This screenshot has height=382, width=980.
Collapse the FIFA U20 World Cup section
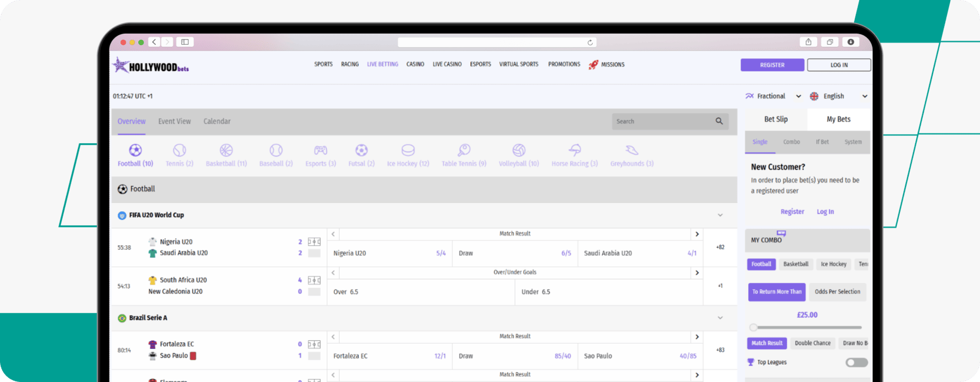coord(720,215)
